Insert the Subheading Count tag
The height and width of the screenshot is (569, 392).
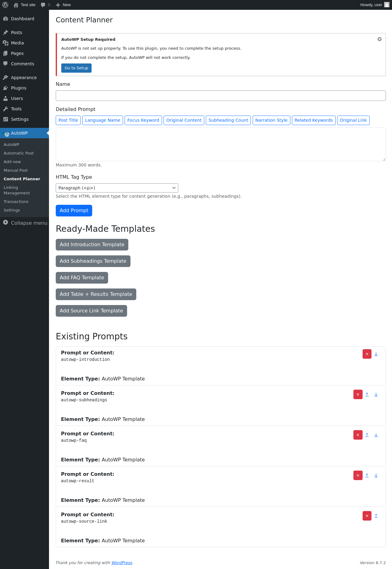tap(228, 120)
